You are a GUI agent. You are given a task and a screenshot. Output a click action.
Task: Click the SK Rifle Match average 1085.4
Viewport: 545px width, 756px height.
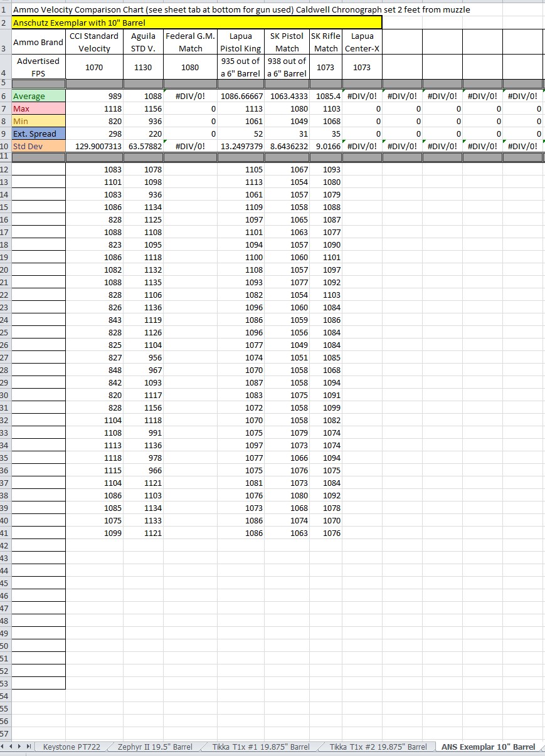tap(326, 96)
